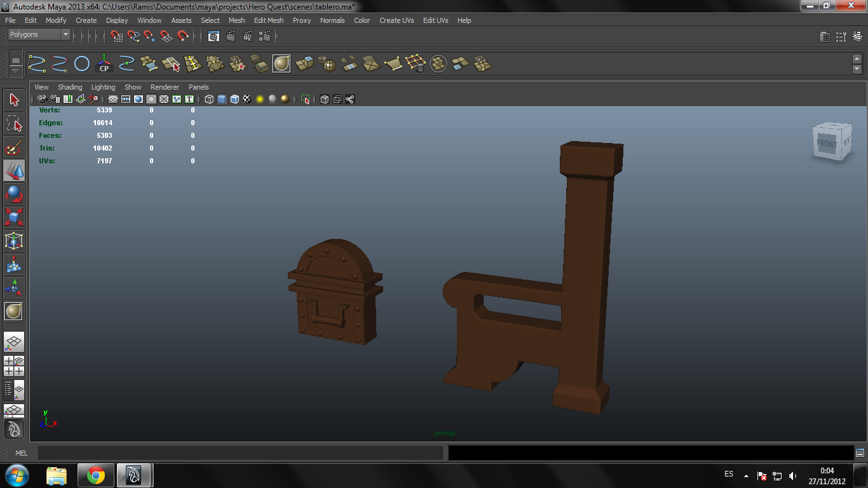The width and height of the screenshot is (868, 488).
Task: Toggle isolate select in viewport toolbar
Action: click(x=306, y=99)
